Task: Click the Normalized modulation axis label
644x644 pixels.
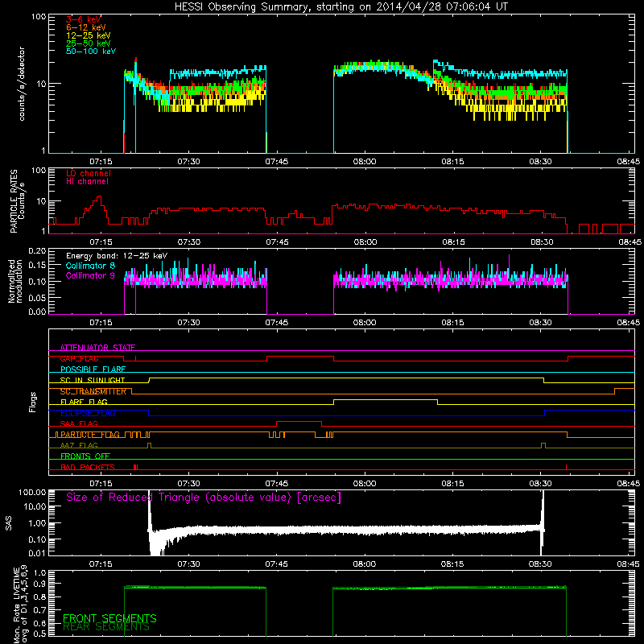Action: point(15,281)
